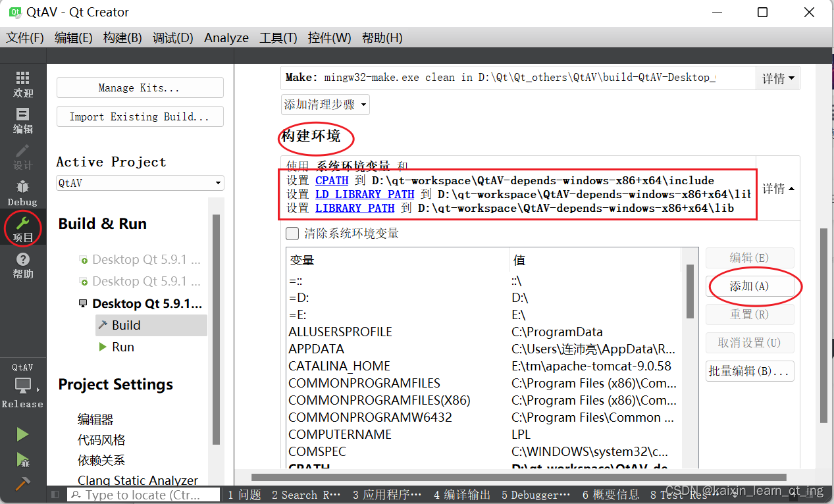Open the Search Results output pane
Screen dimensions: 834x504
[x=306, y=495]
